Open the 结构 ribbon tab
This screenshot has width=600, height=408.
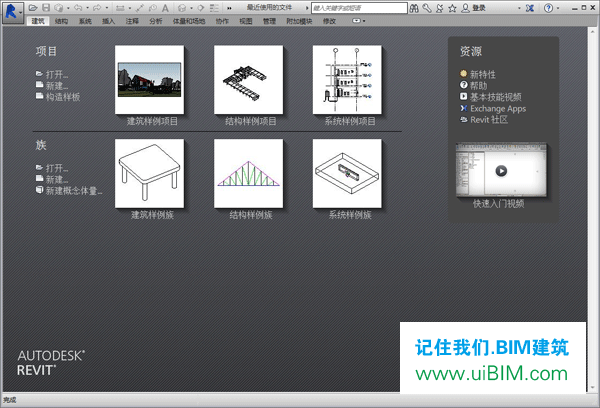coord(62,20)
